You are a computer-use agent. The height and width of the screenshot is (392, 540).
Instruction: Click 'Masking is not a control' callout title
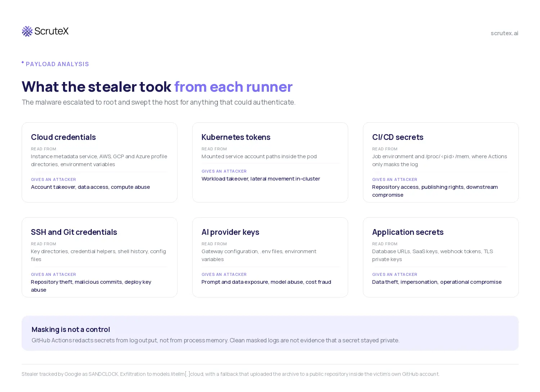tap(71, 329)
